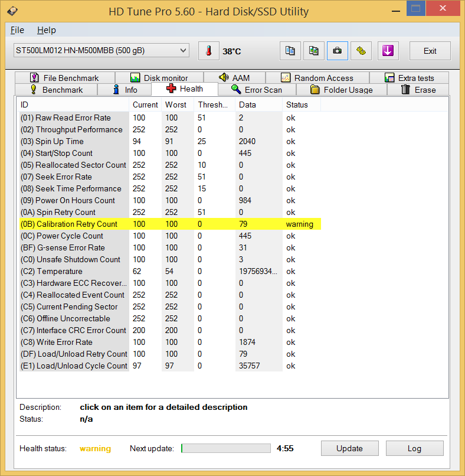Open the Info tab
465x476 pixels.
coord(125,90)
